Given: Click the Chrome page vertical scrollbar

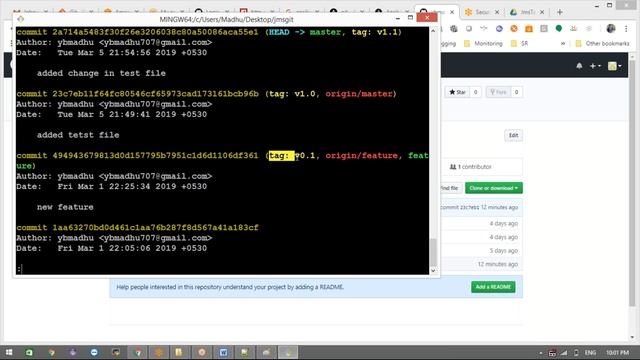Looking at the screenshot, I should [x=632, y=184].
